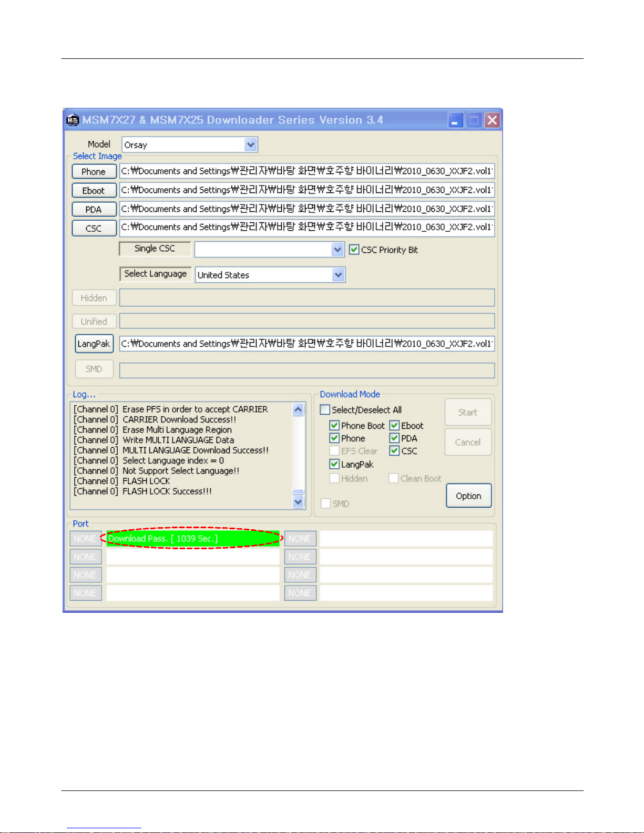The width and height of the screenshot is (644, 833).
Task: Click the Phone image browse button
Action: tap(94, 171)
